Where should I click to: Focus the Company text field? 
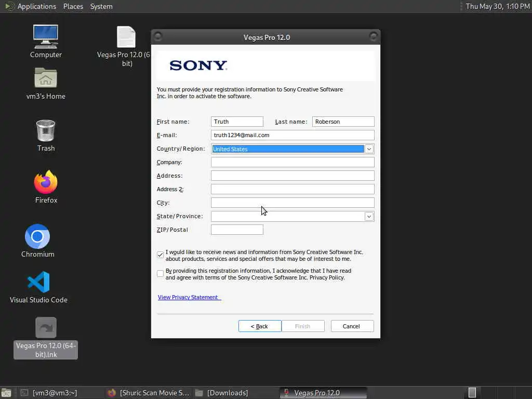pos(292,162)
